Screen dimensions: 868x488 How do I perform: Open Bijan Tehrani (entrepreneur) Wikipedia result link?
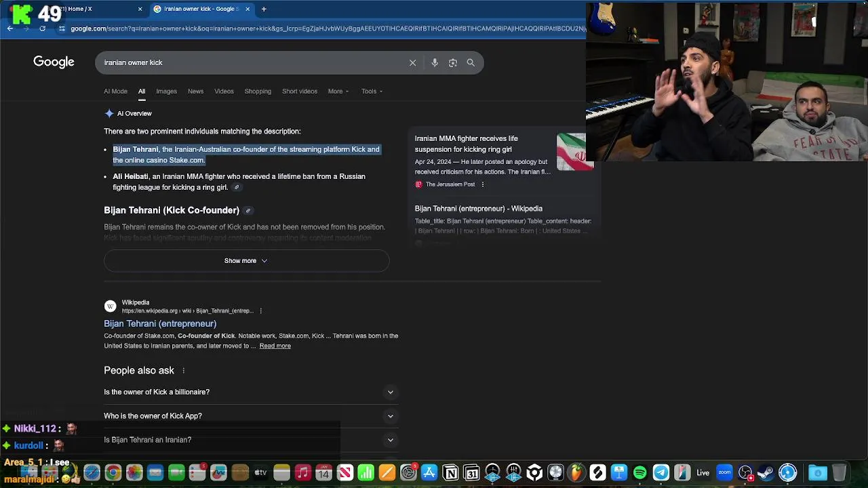coord(160,324)
